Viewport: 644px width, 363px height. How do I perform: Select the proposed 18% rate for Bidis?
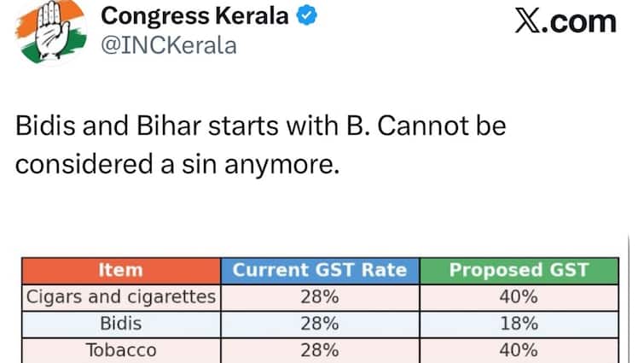(x=519, y=324)
